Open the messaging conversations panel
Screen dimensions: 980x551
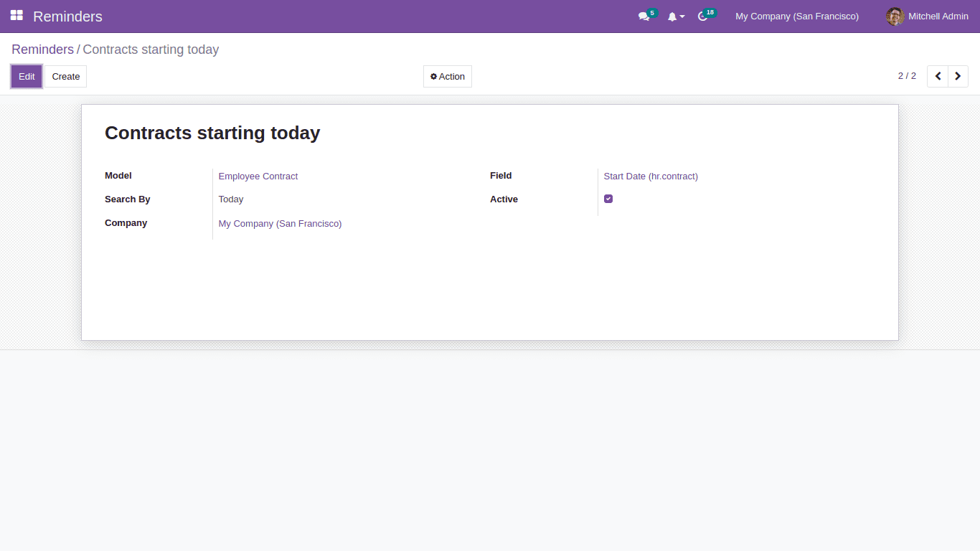click(644, 16)
